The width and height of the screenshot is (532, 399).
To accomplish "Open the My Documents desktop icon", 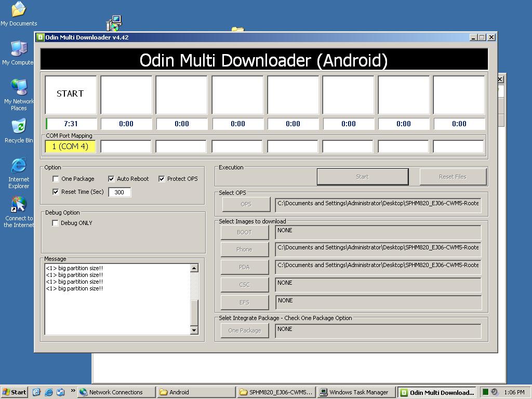I will (19, 14).
